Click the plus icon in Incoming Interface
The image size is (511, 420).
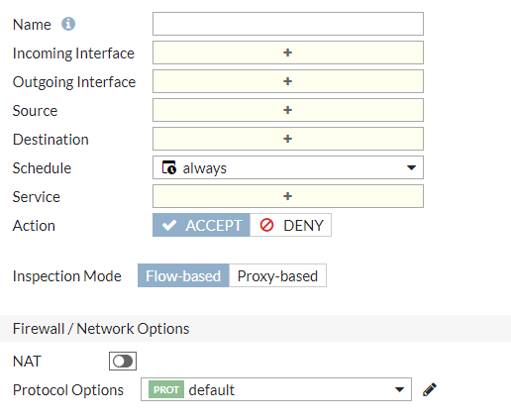tap(287, 52)
